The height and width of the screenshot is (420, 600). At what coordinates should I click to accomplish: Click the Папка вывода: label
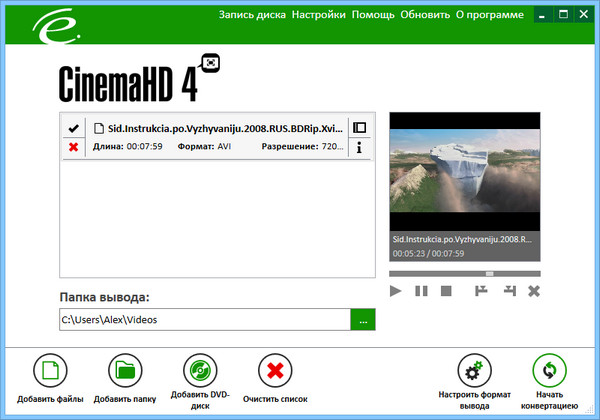point(104,297)
